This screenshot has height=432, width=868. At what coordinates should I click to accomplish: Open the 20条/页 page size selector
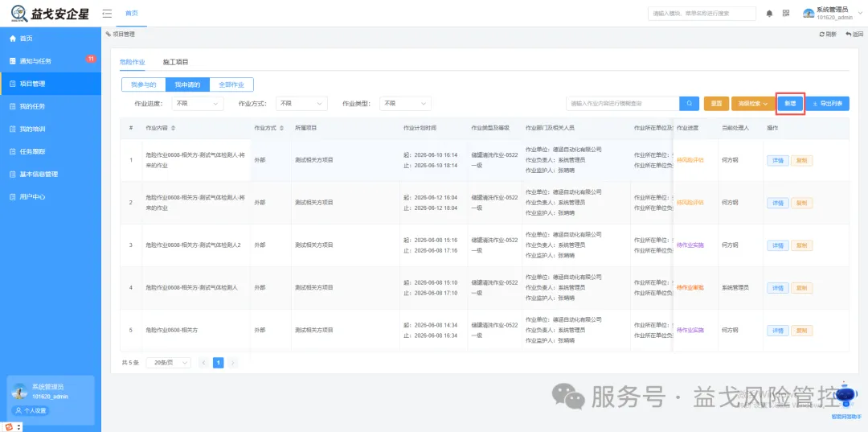click(168, 363)
